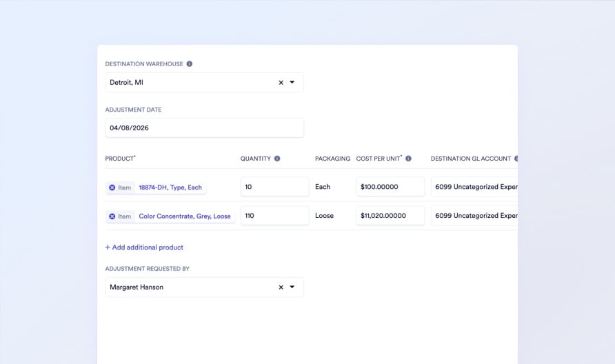
Task: Click quantity field with value 10
Action: (274, 187)
